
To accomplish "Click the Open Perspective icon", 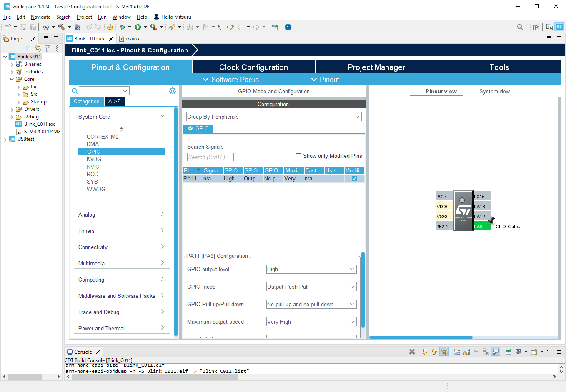I will click(x=536, y=27).
